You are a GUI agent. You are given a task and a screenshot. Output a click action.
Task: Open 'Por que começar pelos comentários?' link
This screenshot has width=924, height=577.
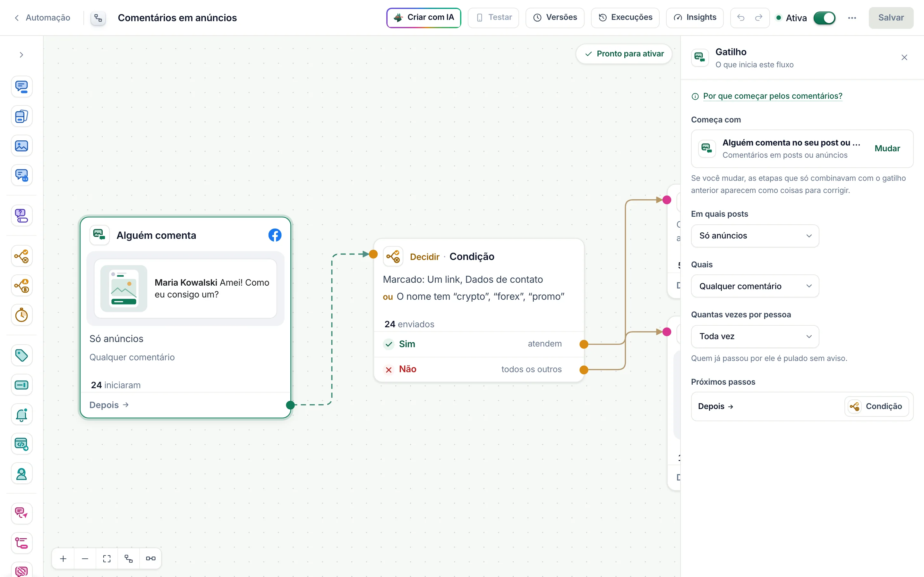point(773,96)
